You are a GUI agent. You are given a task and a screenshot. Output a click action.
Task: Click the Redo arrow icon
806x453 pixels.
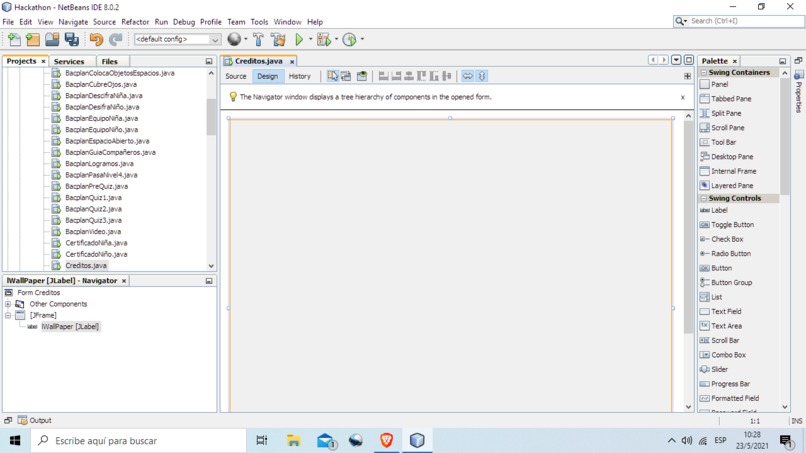coord(116,39)
